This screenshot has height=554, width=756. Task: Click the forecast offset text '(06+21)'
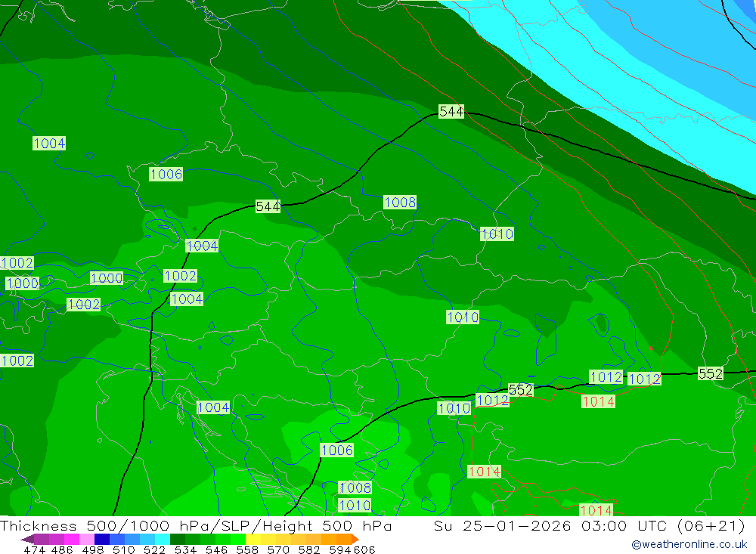pyautogui.click(x=711, y=525)
